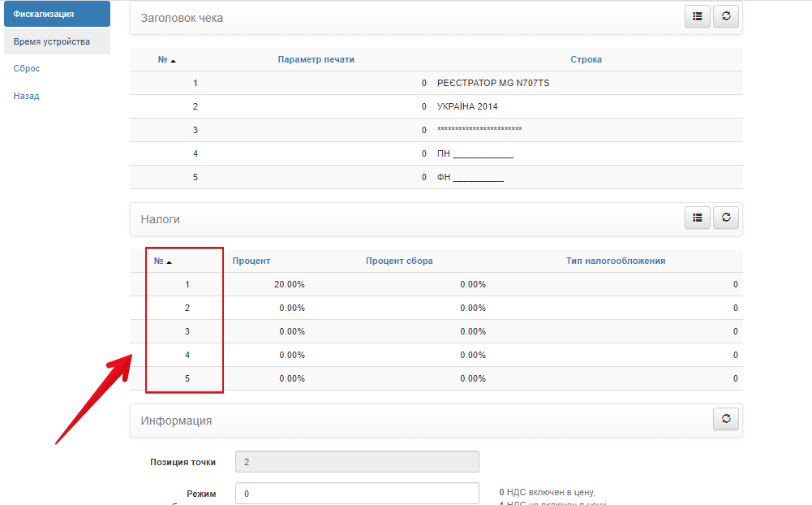Sort by Тип налогообложения column header
Viewport: 812px width, 505px height.
pyautogui.click(x=616, y=261)
